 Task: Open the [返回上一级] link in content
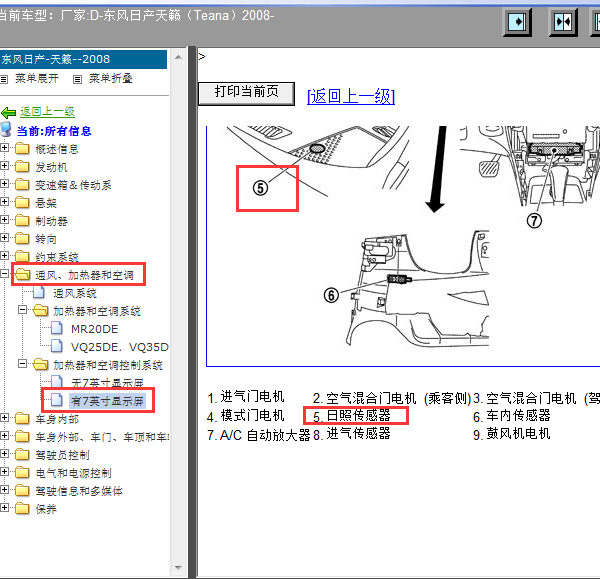351,96
